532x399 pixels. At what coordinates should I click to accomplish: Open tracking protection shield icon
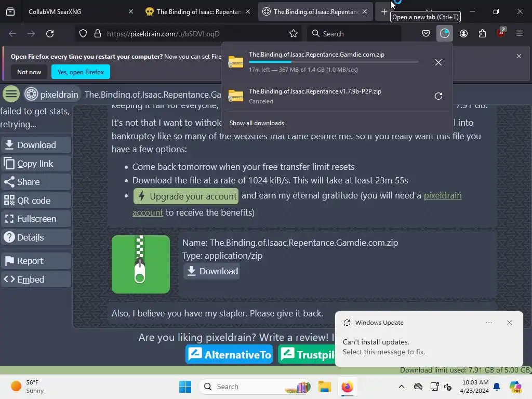(83, 34)
